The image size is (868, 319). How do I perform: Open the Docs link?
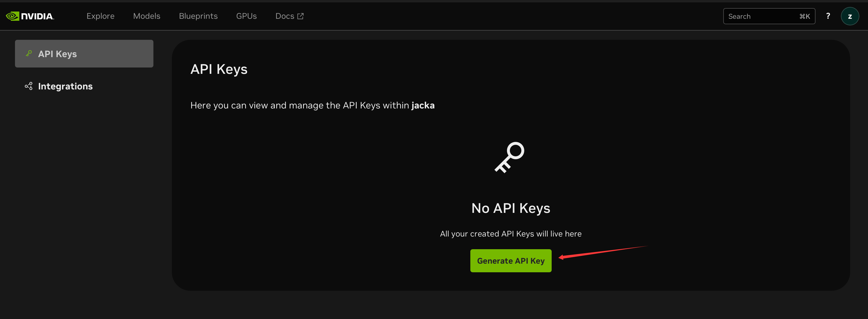coord(290,16)
